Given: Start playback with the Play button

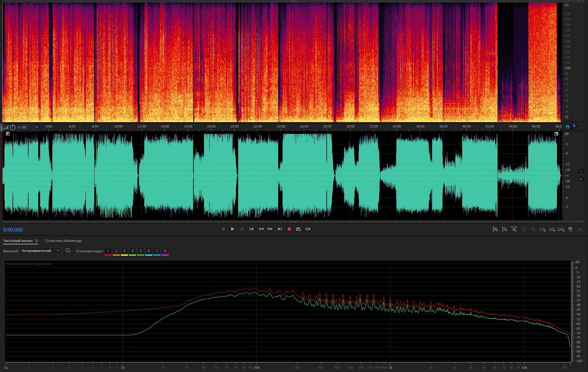Looking at the screenshot, I should [x=233, y=229].
